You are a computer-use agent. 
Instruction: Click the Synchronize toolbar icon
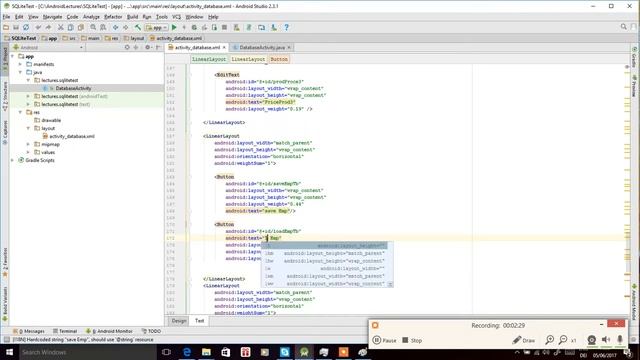(x=26, y=27)
